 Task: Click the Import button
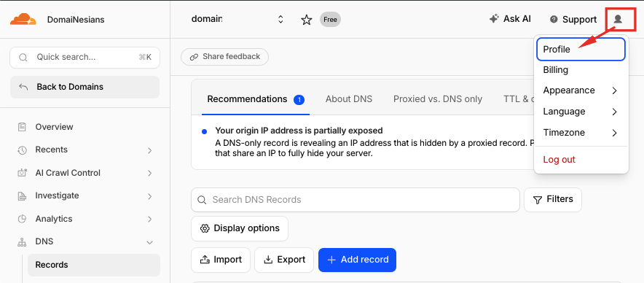221,260
